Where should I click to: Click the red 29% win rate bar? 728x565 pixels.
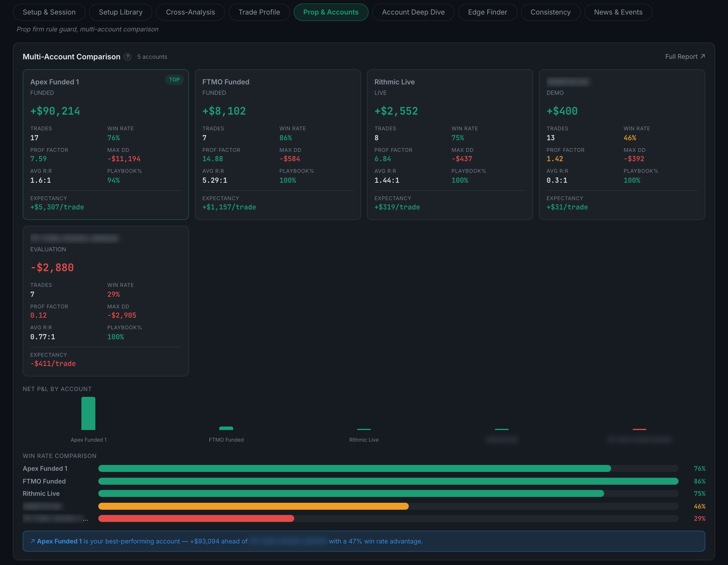196,518
